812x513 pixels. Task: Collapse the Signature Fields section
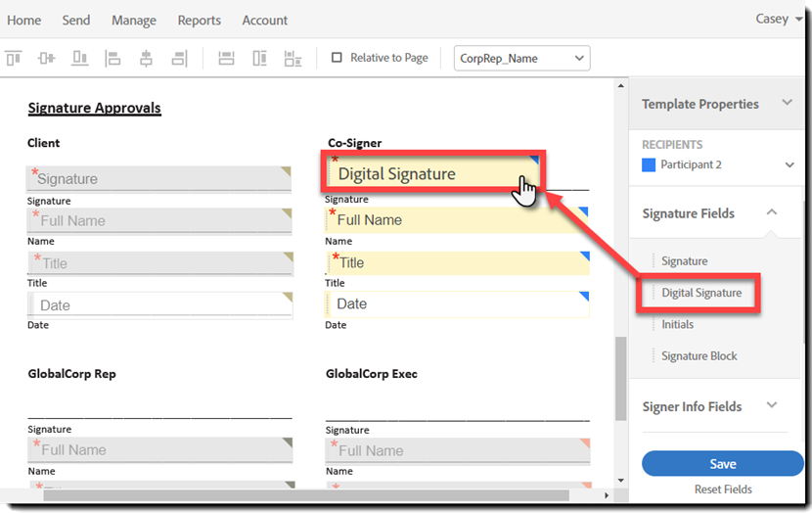(x=772, y=212)
